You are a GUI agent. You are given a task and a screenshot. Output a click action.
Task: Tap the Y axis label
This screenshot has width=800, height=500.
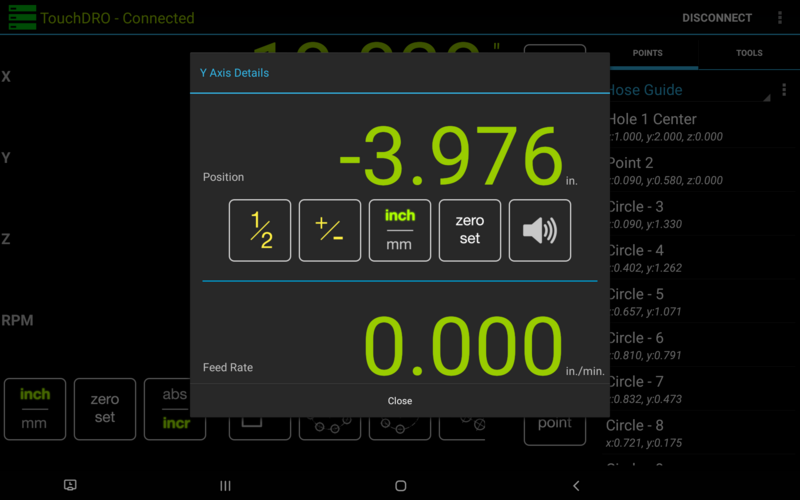tap(6, 158)
